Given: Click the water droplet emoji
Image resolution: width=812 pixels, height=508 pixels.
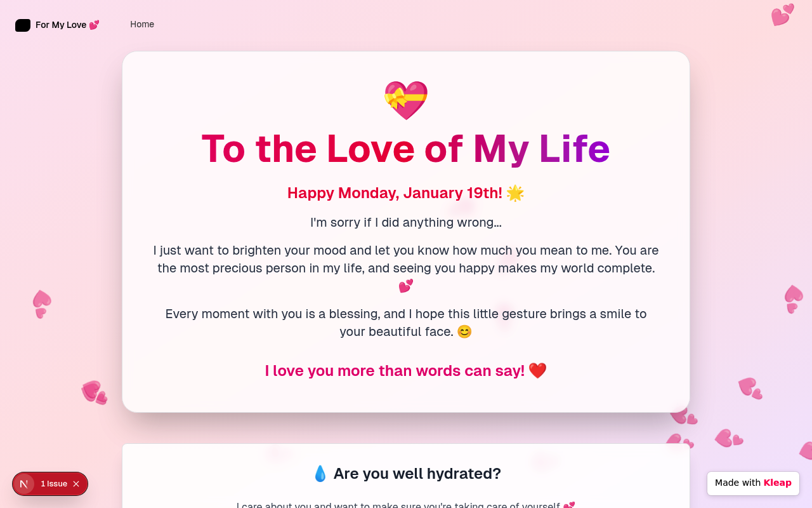Looking at the screenshot, I should (x=320, y=474).
